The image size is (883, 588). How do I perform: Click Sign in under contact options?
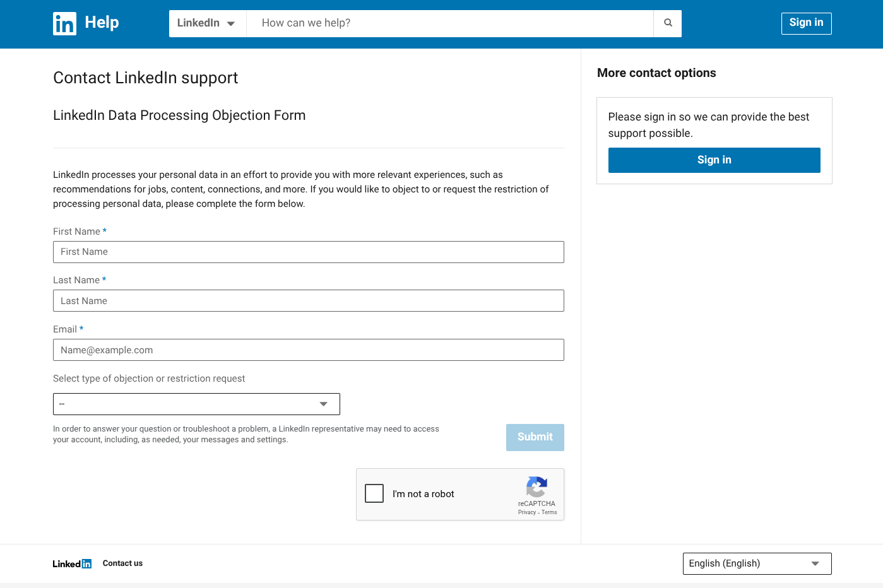pos(714,160)
